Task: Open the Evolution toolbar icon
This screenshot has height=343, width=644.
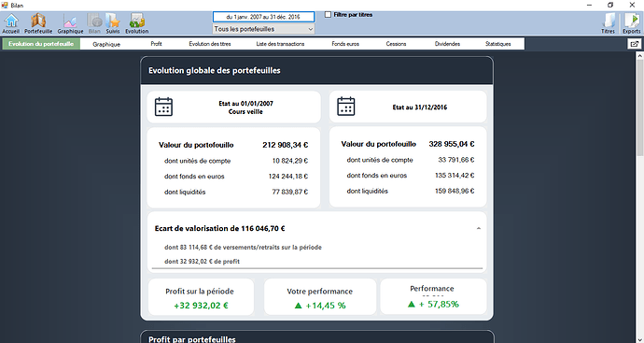Action: [x=137, y=23]
